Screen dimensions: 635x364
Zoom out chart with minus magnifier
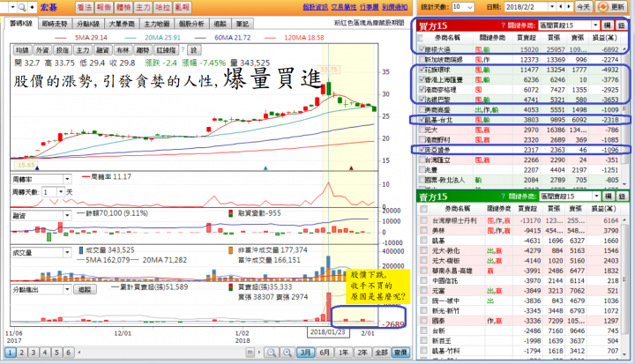[x=272, y=353]
